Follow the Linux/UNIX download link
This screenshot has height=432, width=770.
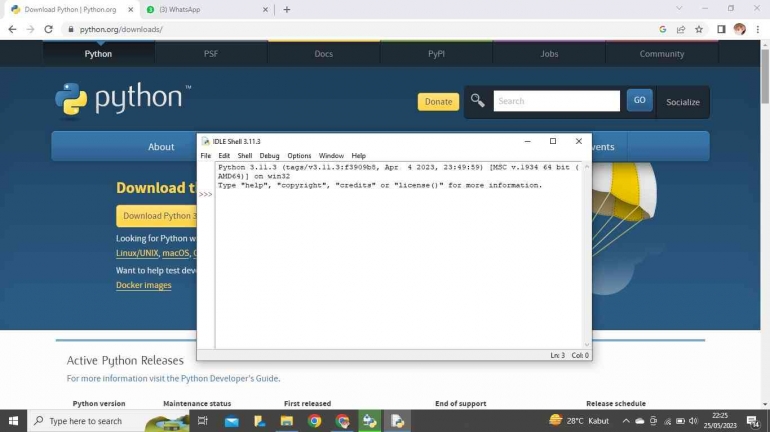pos(137,253)
